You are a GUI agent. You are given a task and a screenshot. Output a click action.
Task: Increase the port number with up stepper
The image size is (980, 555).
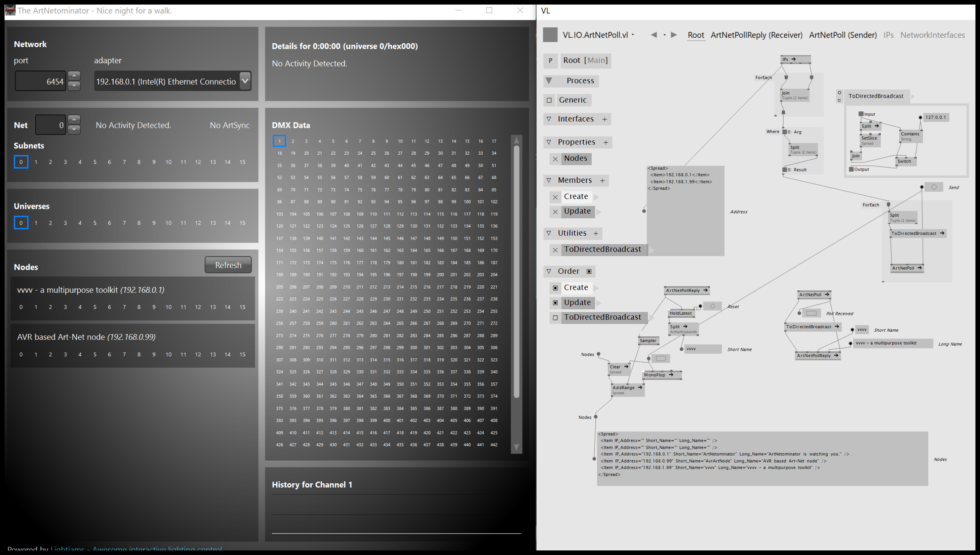click(74, 75)
